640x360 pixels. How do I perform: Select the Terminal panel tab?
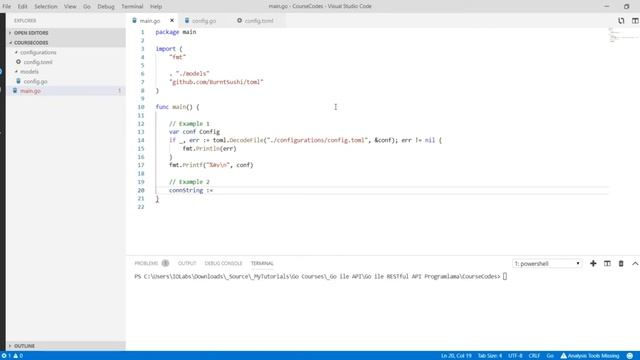[262, 263]
